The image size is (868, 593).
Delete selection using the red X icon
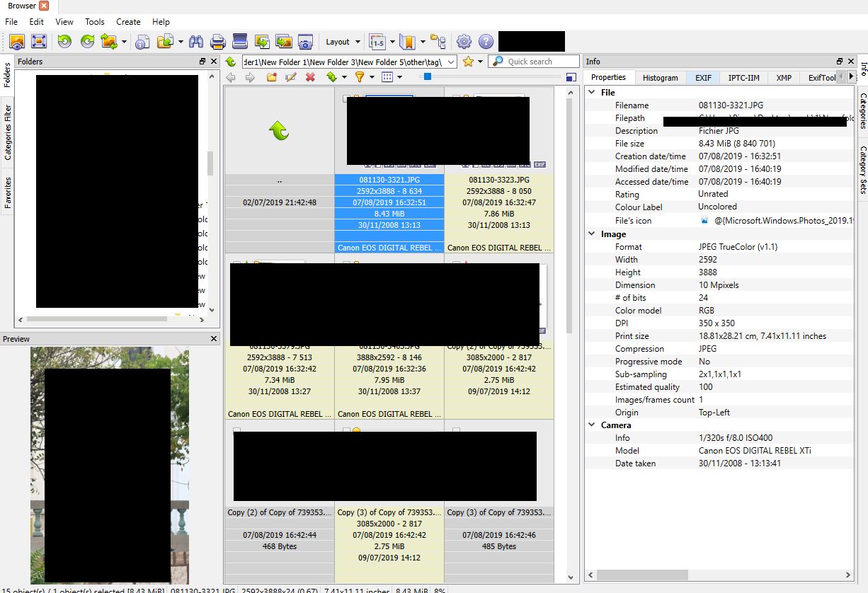pos(310,77)
